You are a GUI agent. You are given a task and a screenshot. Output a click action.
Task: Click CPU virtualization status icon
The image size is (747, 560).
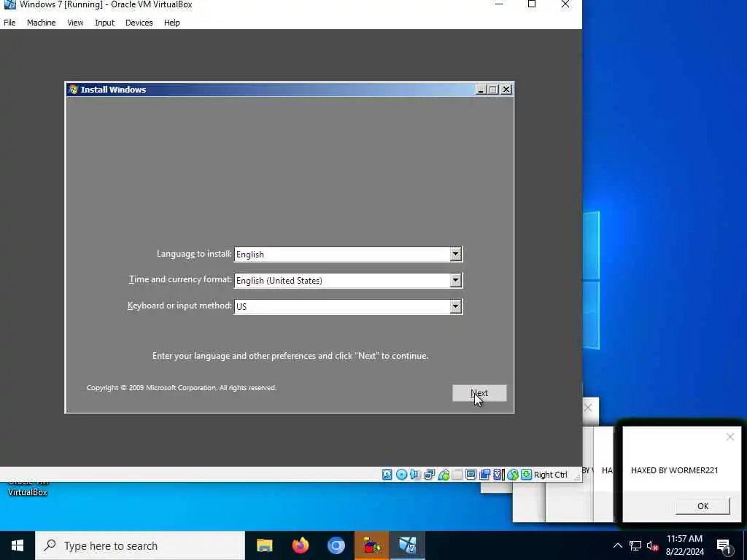pos(499,474)
